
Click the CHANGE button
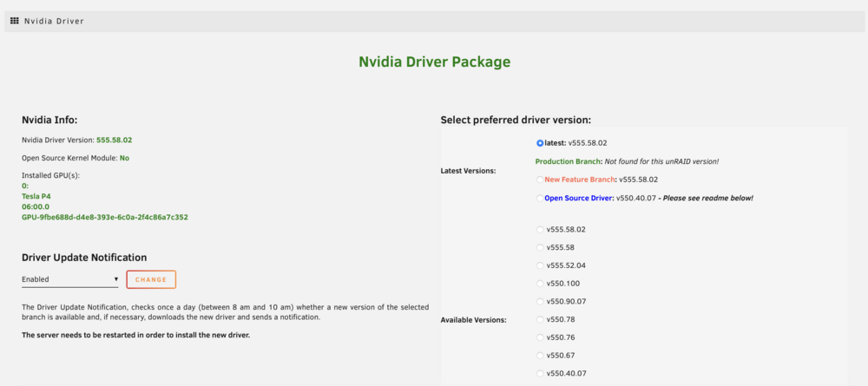(x=151, y=280)
